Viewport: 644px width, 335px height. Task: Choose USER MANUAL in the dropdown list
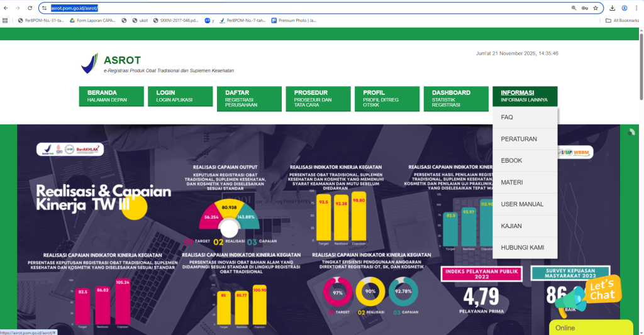[522, 204]
